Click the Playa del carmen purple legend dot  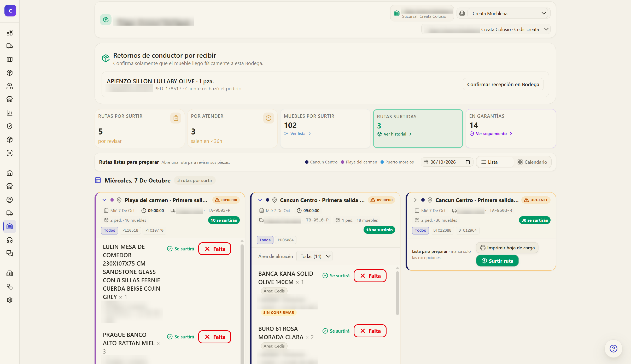point(342,162)
